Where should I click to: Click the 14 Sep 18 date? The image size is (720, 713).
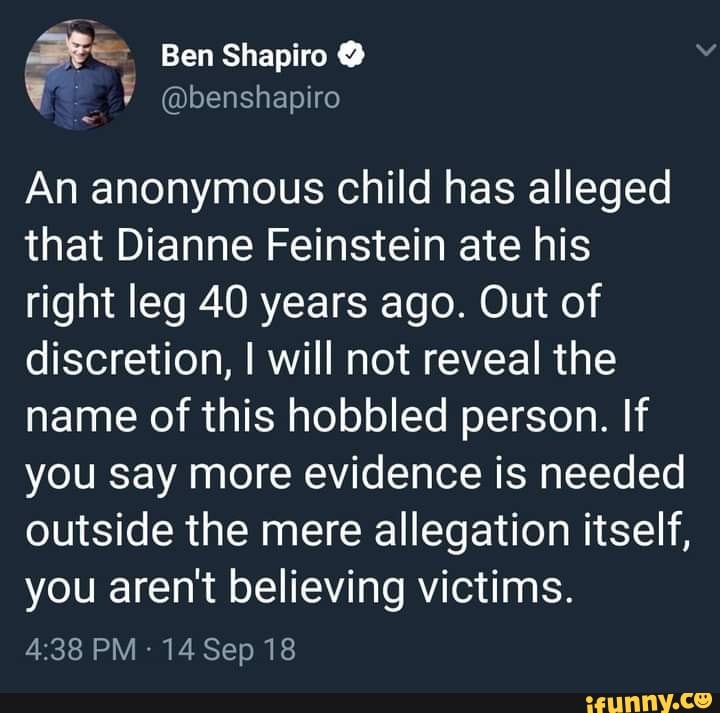pos(229,650)
